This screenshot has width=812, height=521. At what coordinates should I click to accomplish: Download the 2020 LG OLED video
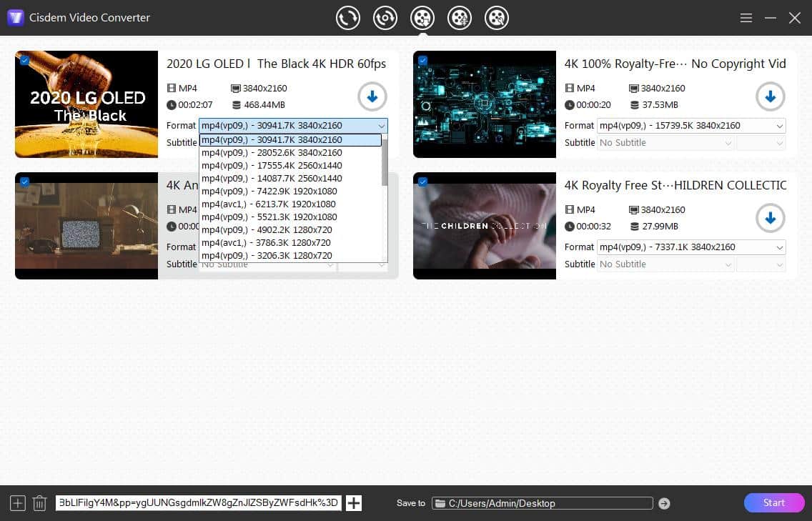click(372, 96)
